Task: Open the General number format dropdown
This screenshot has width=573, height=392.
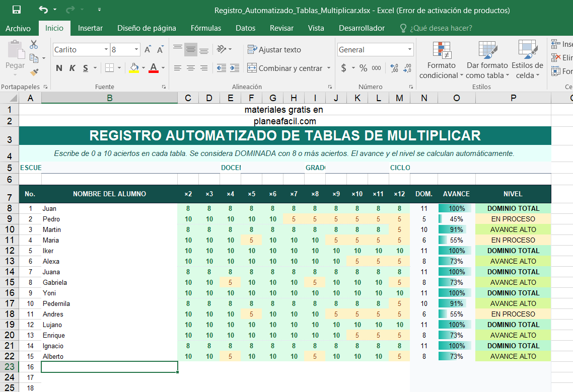Action: tap(410, 50)
